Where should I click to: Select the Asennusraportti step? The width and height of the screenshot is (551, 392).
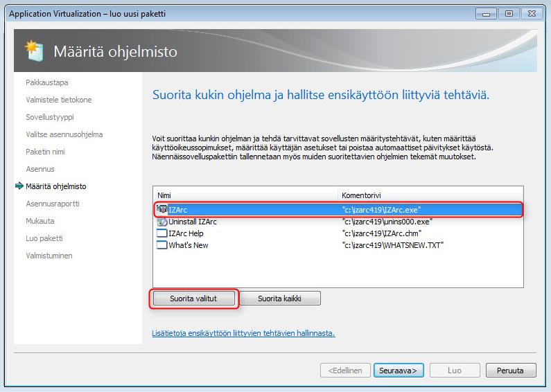[x=53, y=204]
